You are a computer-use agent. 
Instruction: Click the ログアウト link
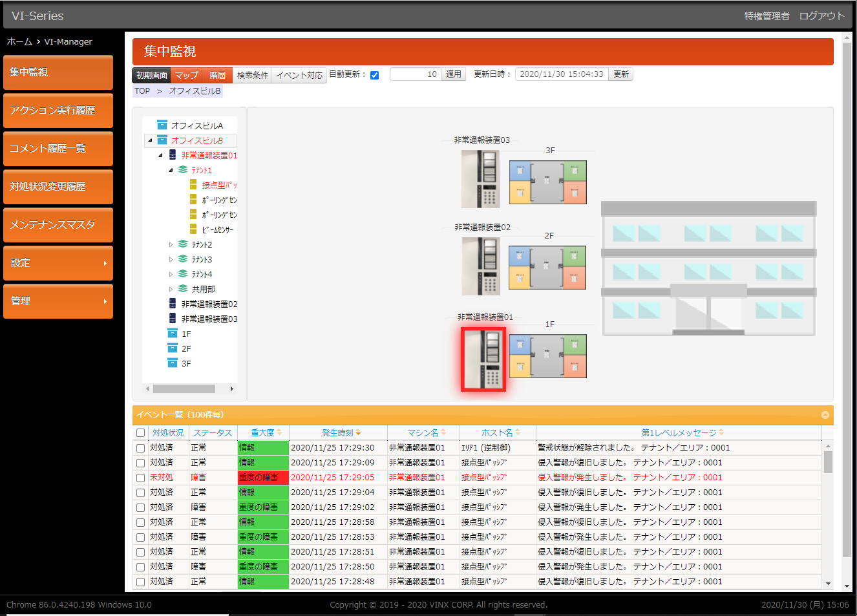click(x=822, y=16)
